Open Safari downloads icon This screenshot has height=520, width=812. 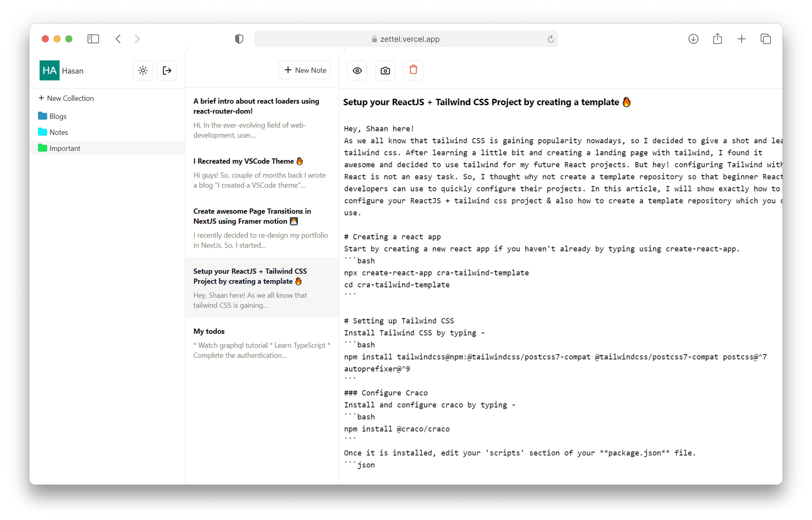(x=693, y=39)
